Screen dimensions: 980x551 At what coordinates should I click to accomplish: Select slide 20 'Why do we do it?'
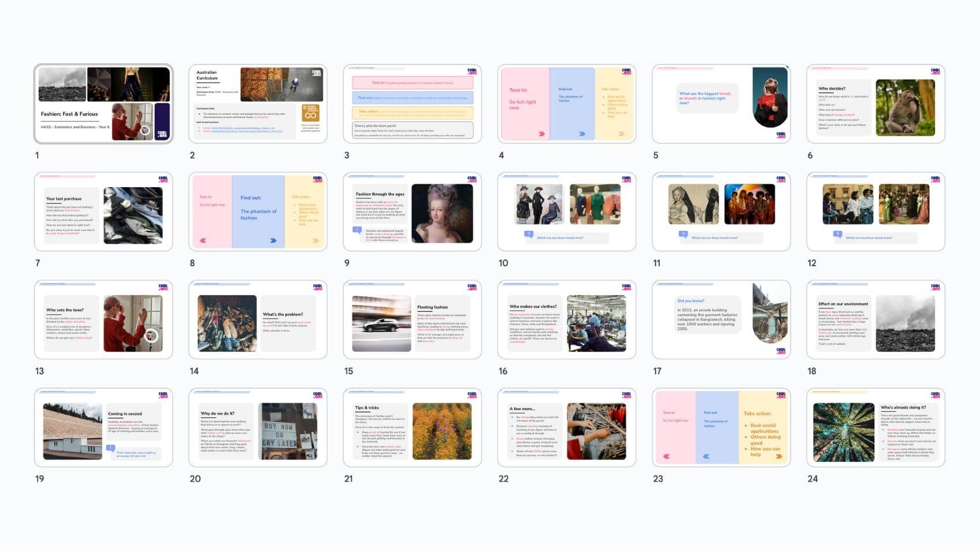pos(258,428)
